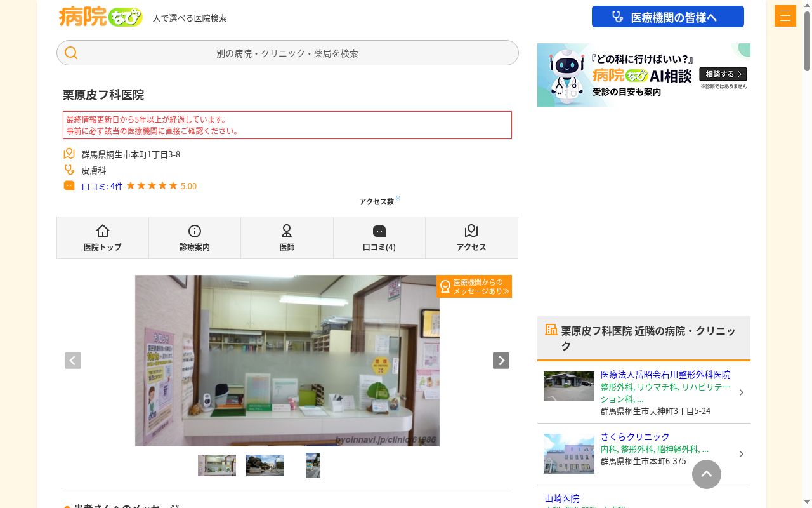This screenshot has height=508, width=812.
Task: Open 山崎医院 link
Action: 562,498
